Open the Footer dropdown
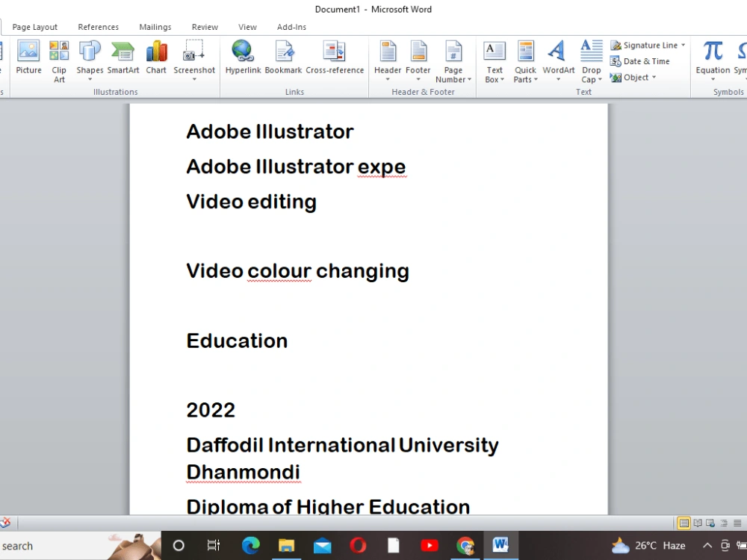The image size is (747, 560). [x=418, y=61]
